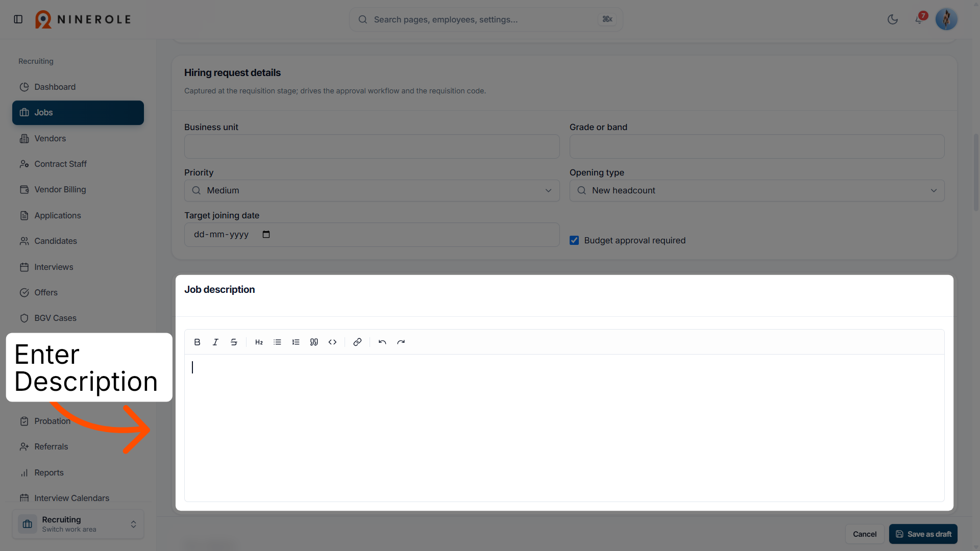Open BGV Cases page
980x551 pixels.
coord(78,318)
